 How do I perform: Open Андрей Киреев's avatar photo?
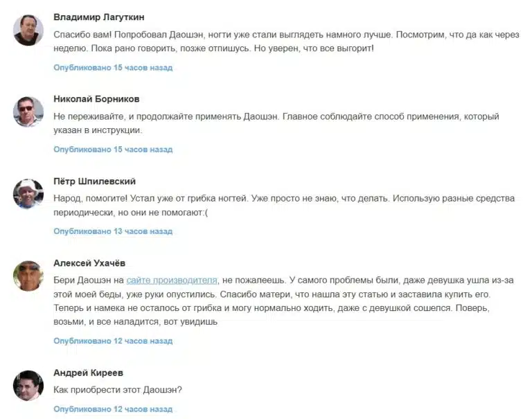click(28, 386)
